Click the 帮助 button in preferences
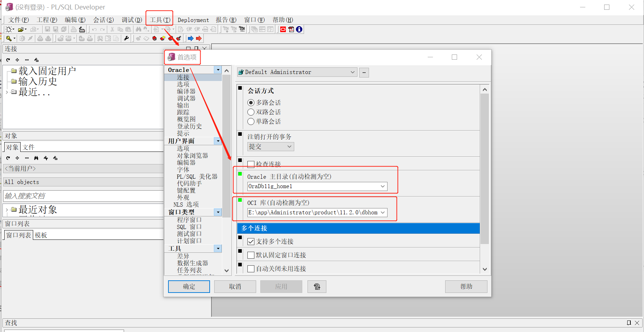This screenshot has width=644, height=332. [466, 287]
